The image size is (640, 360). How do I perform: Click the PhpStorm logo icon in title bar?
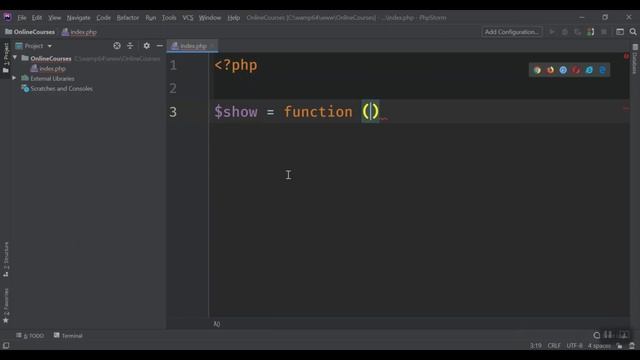point(7,17)
